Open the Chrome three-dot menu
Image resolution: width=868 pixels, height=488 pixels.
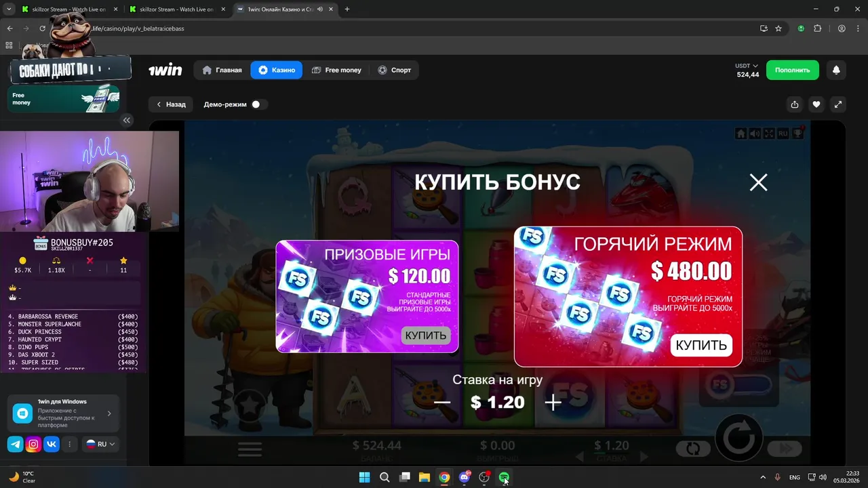point(858,28)
